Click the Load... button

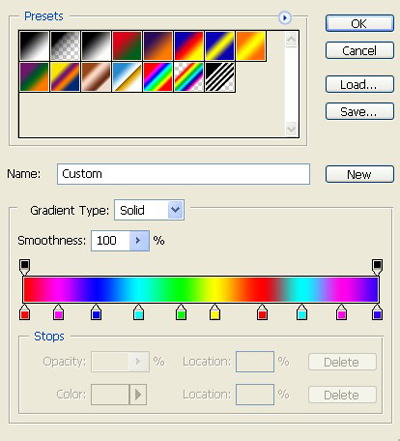coord(360,84)
